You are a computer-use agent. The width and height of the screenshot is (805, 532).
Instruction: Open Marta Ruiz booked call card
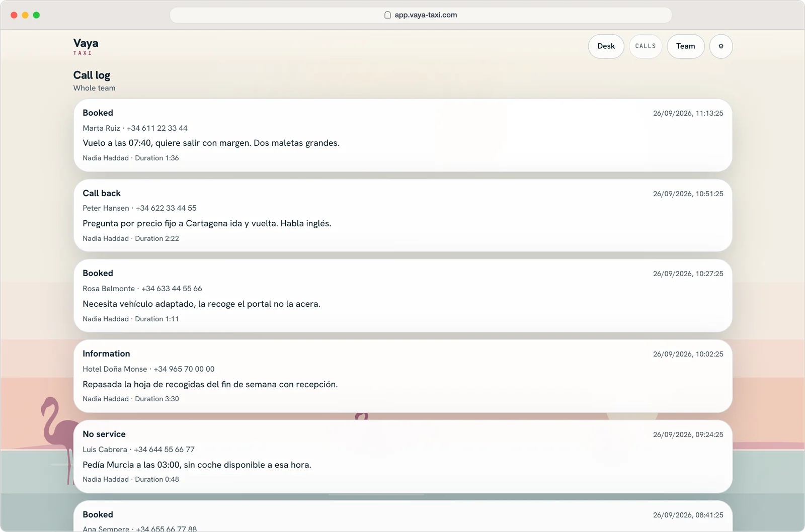(x=403, y=135)
